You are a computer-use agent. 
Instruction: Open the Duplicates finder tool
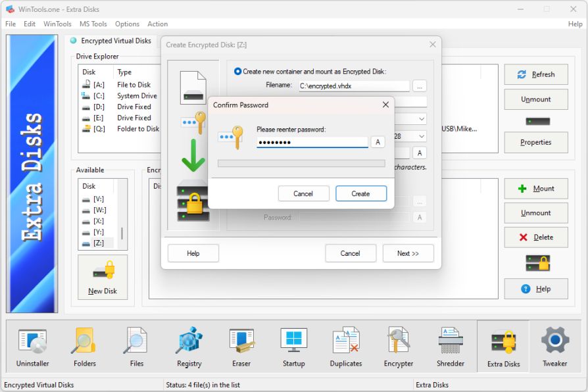click(x=346, y=347)
